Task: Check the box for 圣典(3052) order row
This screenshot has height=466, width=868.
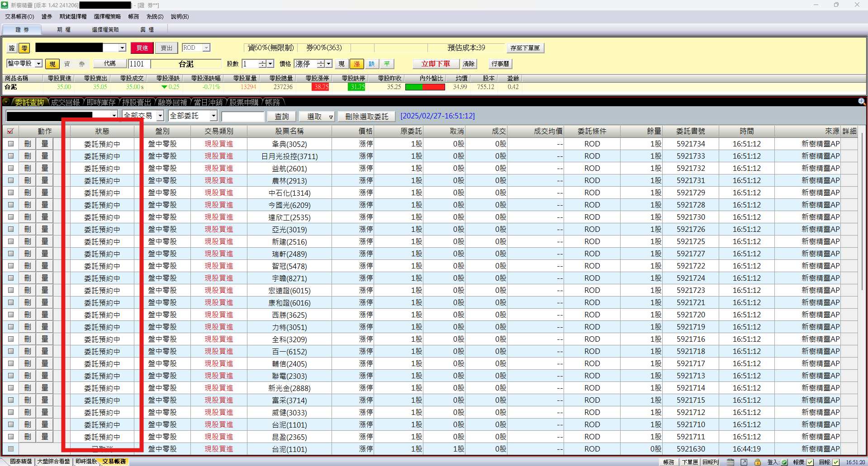Action: (11, 144)
